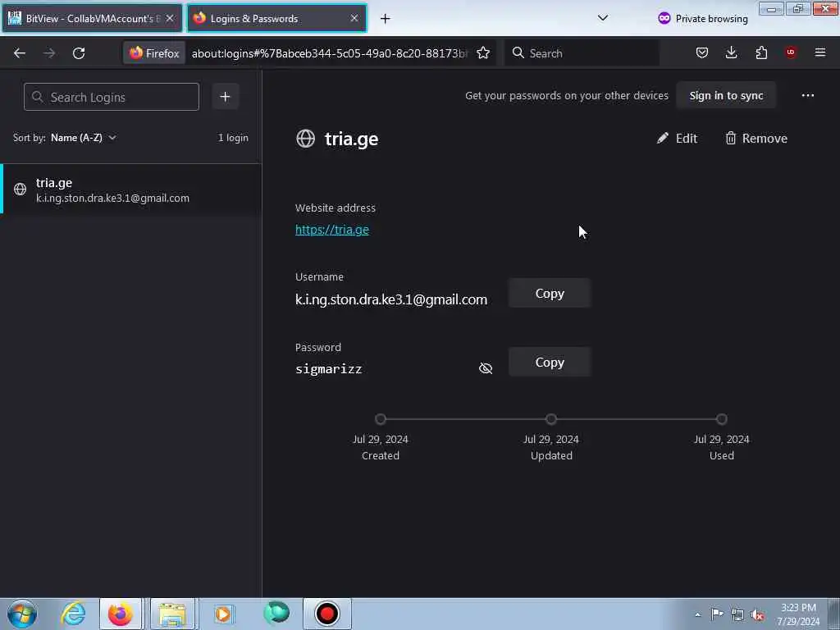Image resolution: width=840 pixels, height=630 pixels.
Task: Click the password text sigmarizz
Action: tap(328, 369)
